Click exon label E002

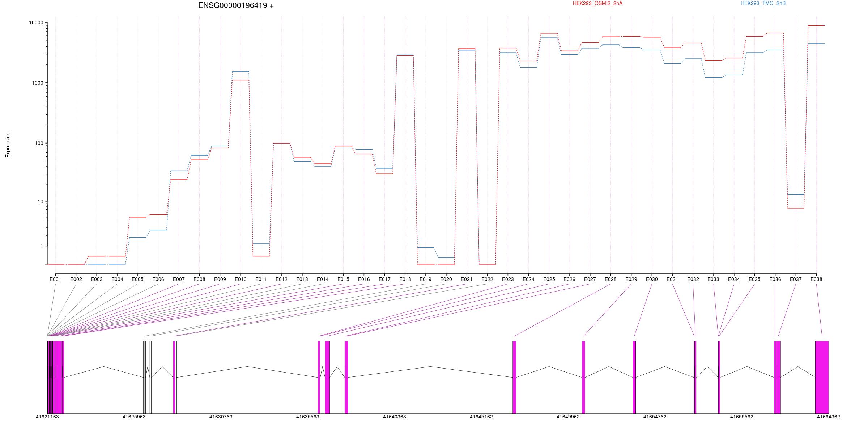pos(76,279)
